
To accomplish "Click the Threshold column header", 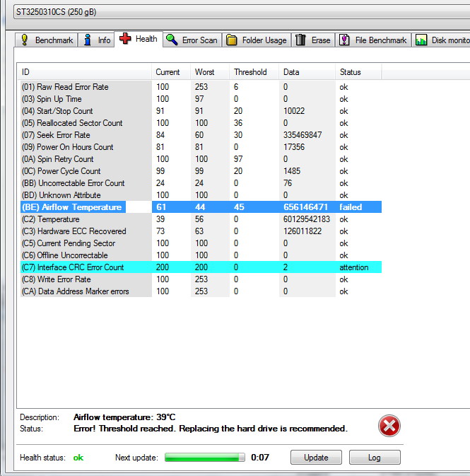I will pos(254,72).
